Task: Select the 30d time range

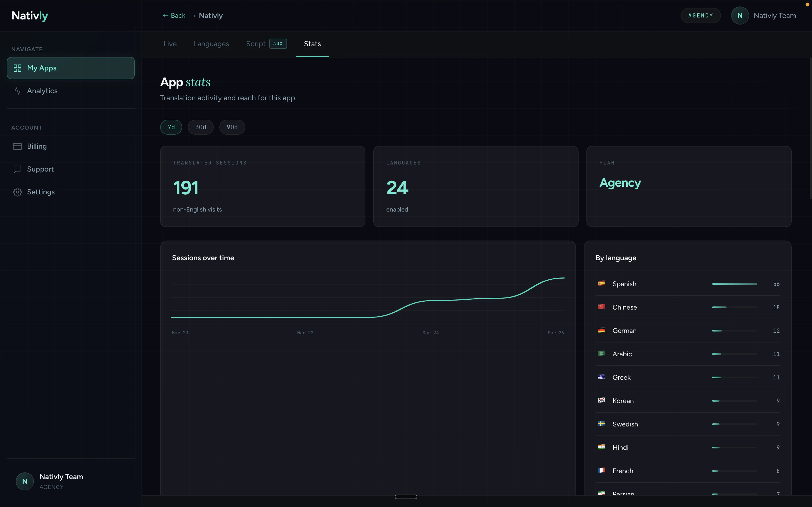Action: (201, 127)
